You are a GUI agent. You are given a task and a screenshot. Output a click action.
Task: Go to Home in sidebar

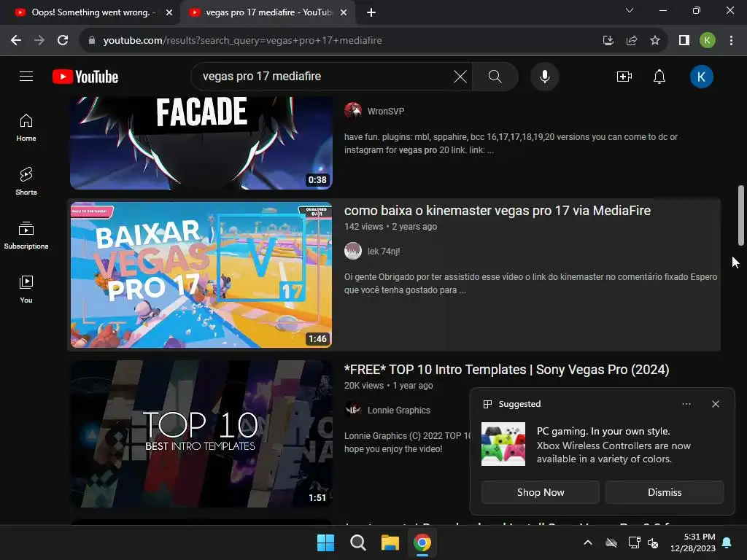[26, 128]
